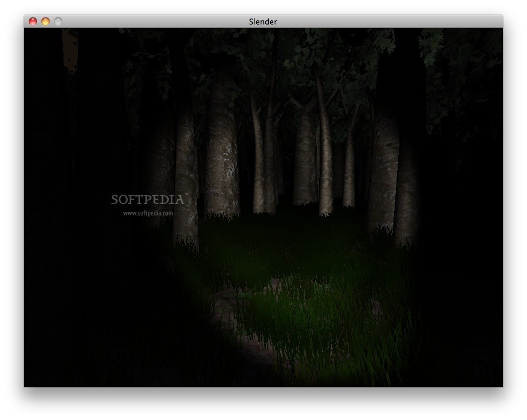
Task: Minimize the Slender window with yellow button
Action: (46, 22)
